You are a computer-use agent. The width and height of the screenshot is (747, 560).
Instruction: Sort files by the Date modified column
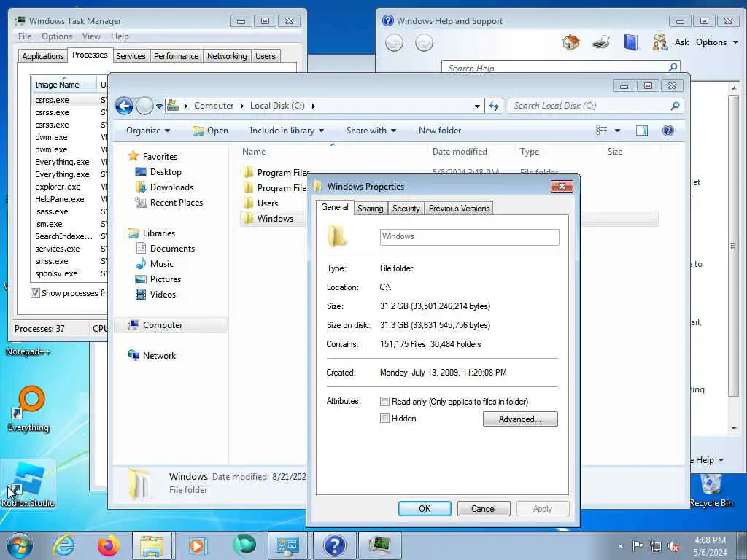coord(460,152)
